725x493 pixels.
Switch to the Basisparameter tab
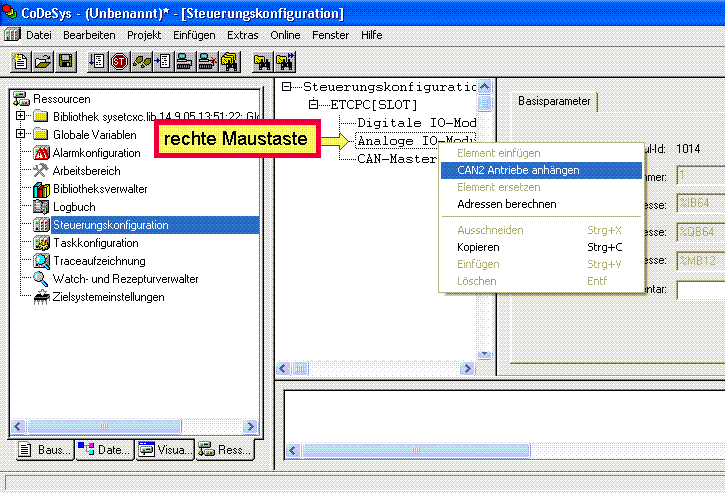(x=553, y=101)
